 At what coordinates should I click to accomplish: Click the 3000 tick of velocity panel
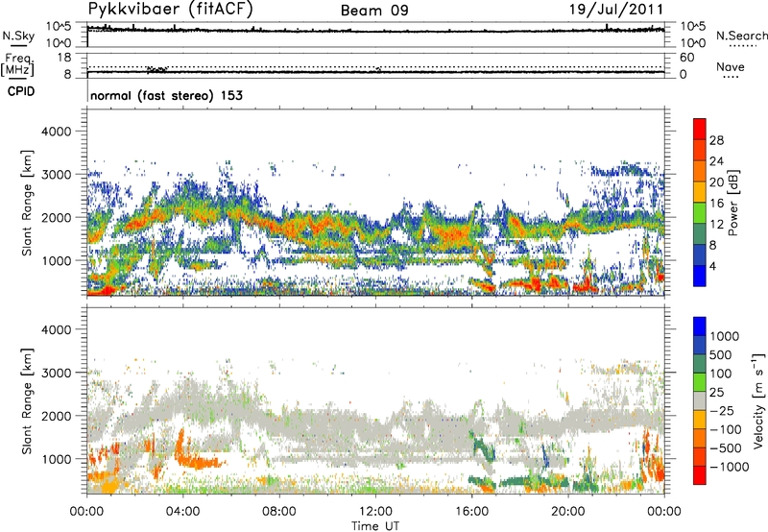point(56,373)
